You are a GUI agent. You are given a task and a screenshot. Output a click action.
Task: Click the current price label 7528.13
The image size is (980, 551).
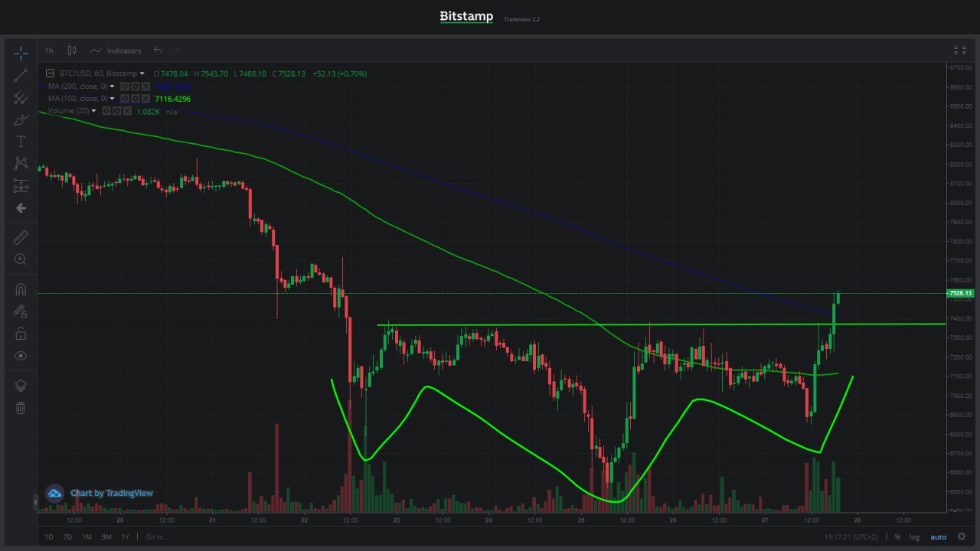point(959,293)
